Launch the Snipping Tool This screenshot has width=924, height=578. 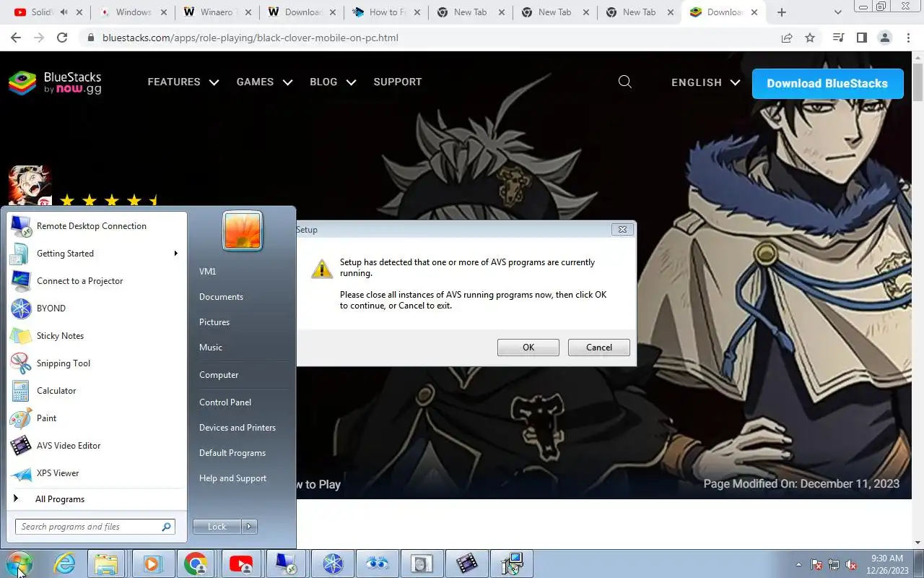97,363
